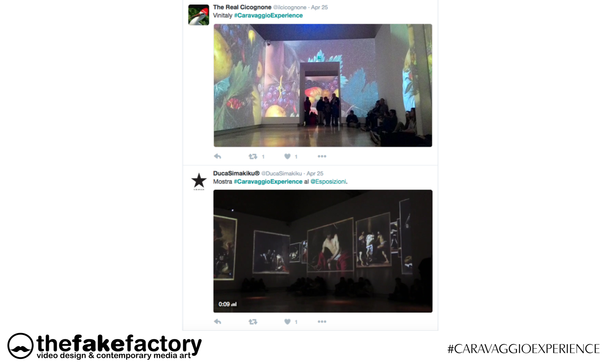The image size is (608, 364).
Task: Visit the DucaSimakiku® profile name
Action: [236, 173]
